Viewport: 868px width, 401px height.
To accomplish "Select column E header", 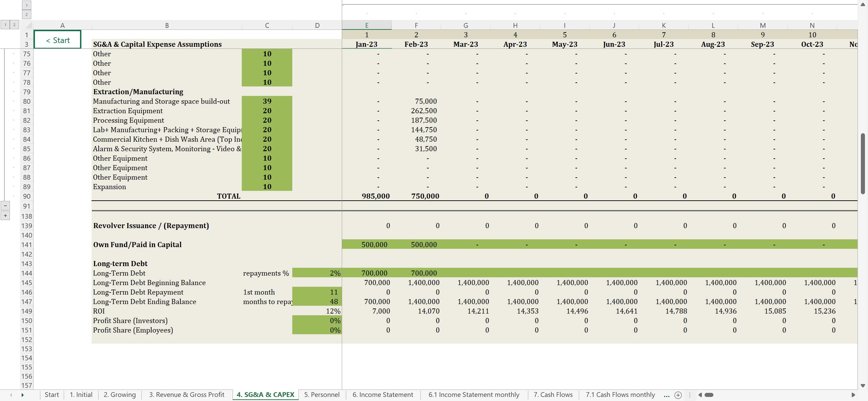I will click(x=367, y=25).
